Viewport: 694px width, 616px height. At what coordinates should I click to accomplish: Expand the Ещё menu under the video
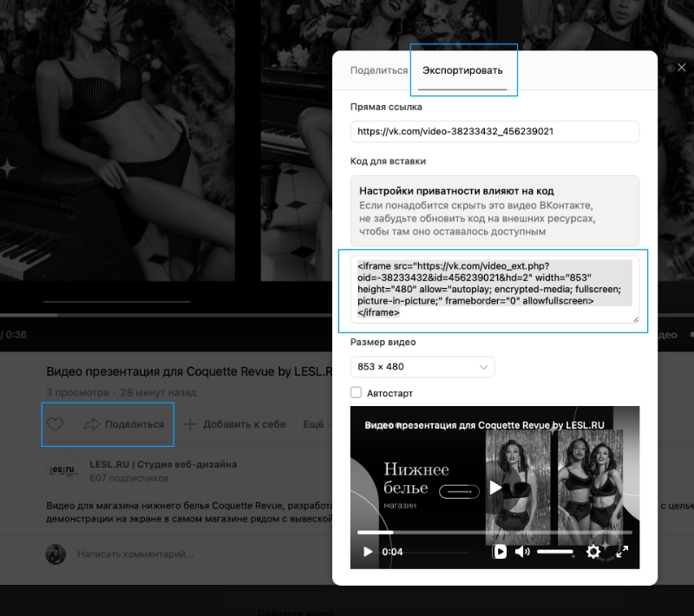coord(316,424)
